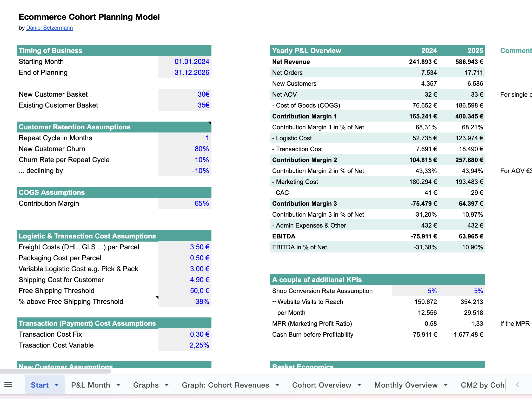Open the Graphs tab dropdown arrow

click(167, 385)
